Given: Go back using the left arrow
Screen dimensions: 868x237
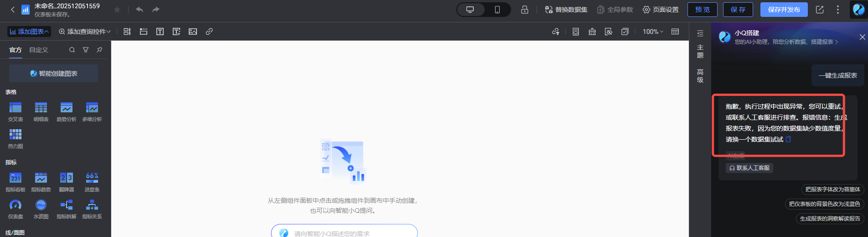Looking at the screenshot, I should tap(13, 10).
